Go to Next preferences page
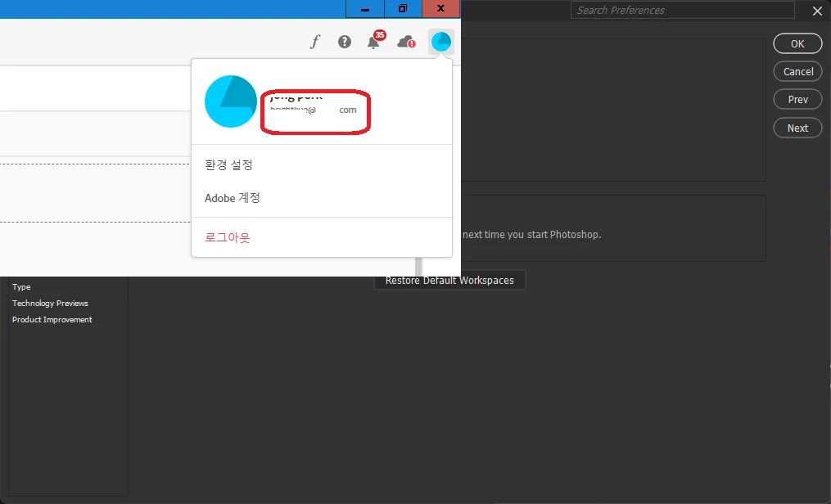 click(797, 128)
